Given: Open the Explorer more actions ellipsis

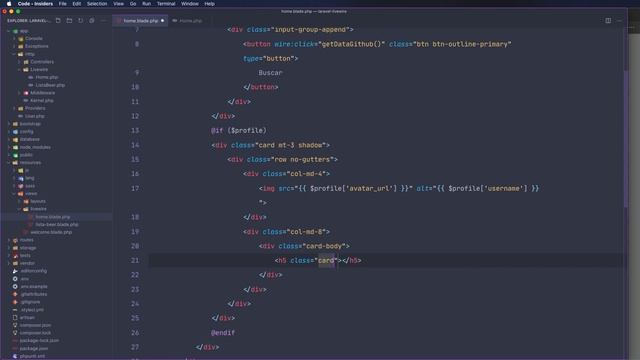Looking at the screenshot, I should tap(103, 20).
